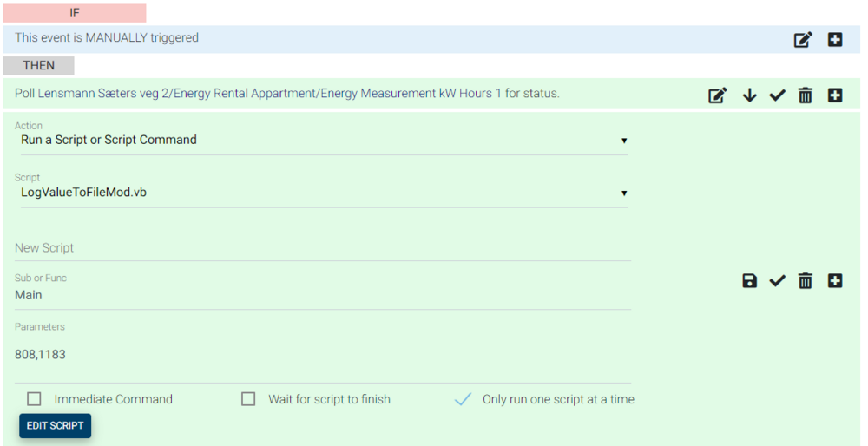
Task: Click the Poll Lensmann Sæters veg 2 action text
Action: tap(286, 93)
